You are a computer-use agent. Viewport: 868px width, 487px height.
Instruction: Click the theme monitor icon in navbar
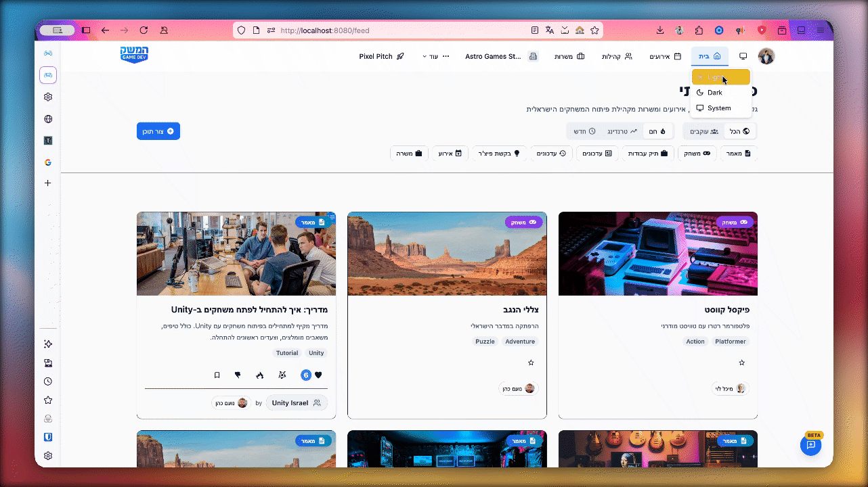743,56
